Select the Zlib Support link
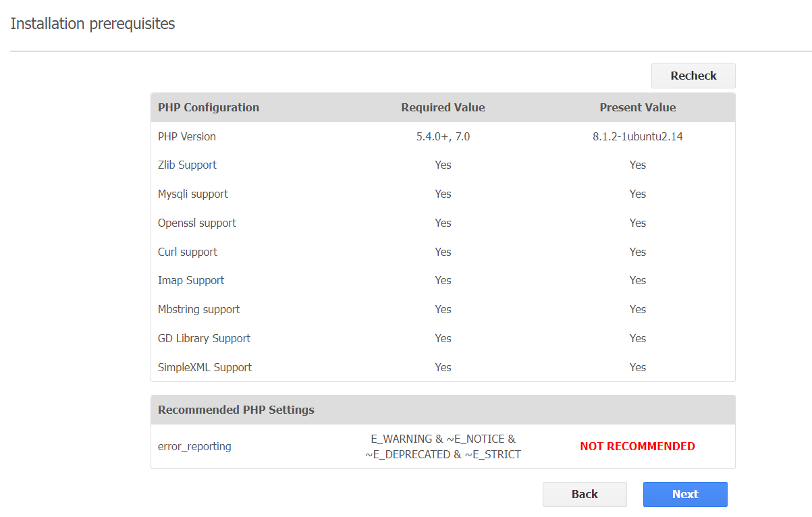 [x=187, y=165]
